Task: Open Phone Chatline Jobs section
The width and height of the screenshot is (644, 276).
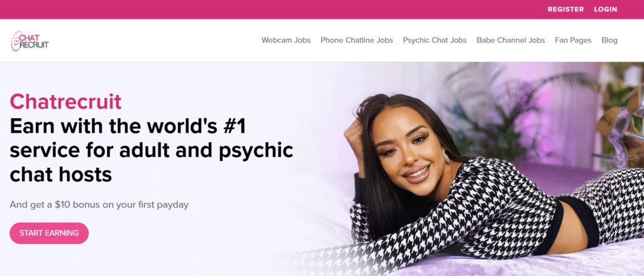Action: click(357, 40)
